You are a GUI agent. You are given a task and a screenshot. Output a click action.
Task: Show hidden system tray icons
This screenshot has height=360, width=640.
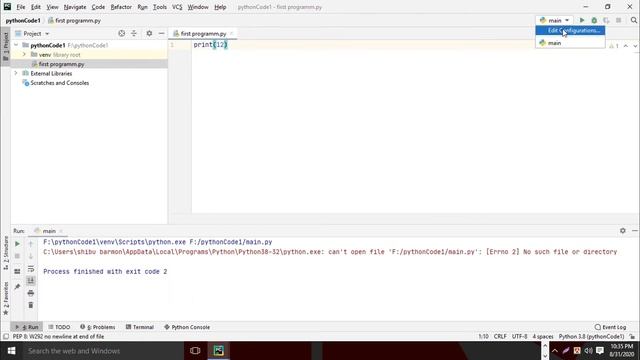tap(555, 351)
